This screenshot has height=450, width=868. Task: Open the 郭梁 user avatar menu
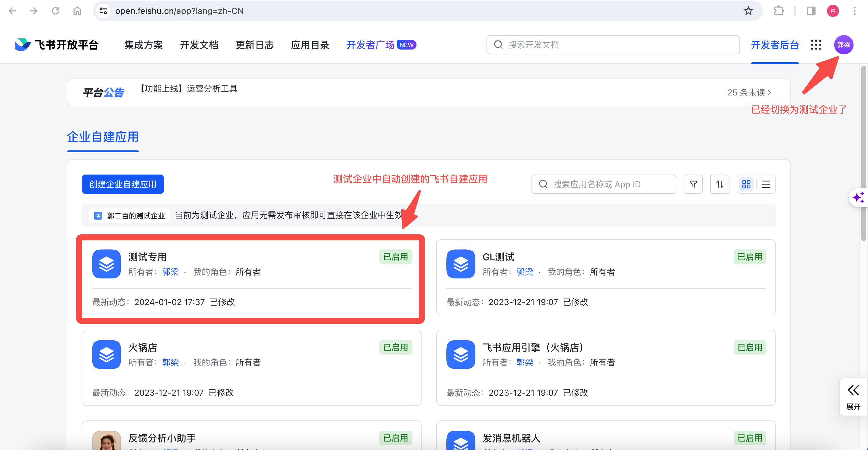click(843, 44)
